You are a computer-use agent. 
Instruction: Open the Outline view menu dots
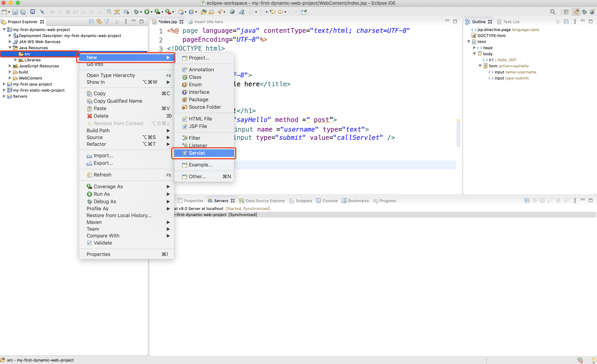click(x=575, y=22)
